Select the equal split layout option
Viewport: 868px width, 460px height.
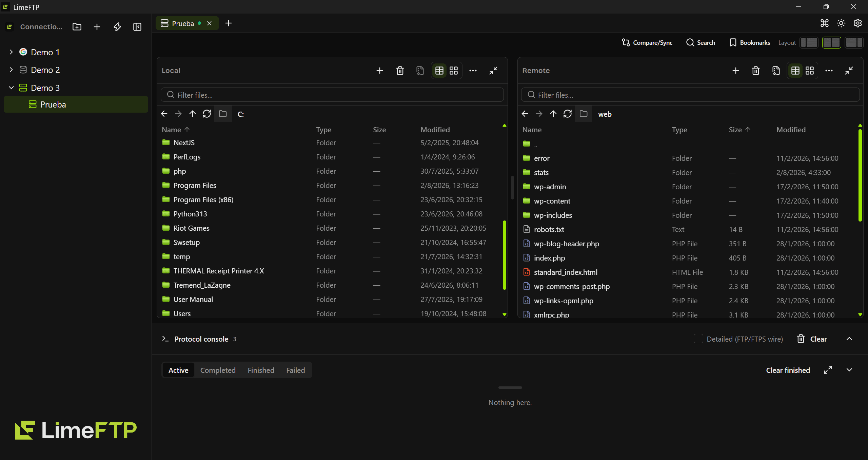[x=831, y=42]
